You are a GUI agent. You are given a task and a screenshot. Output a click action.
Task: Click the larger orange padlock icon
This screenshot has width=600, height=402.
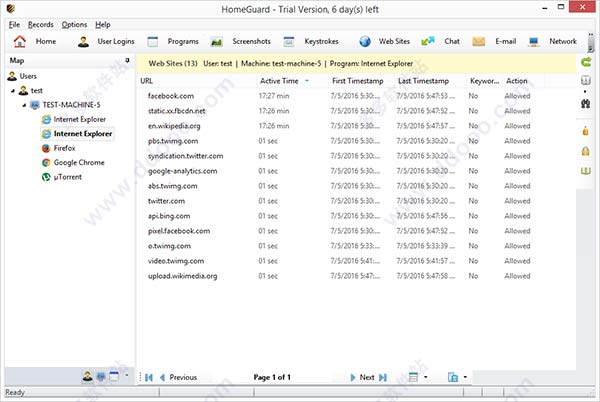[585, 151]
